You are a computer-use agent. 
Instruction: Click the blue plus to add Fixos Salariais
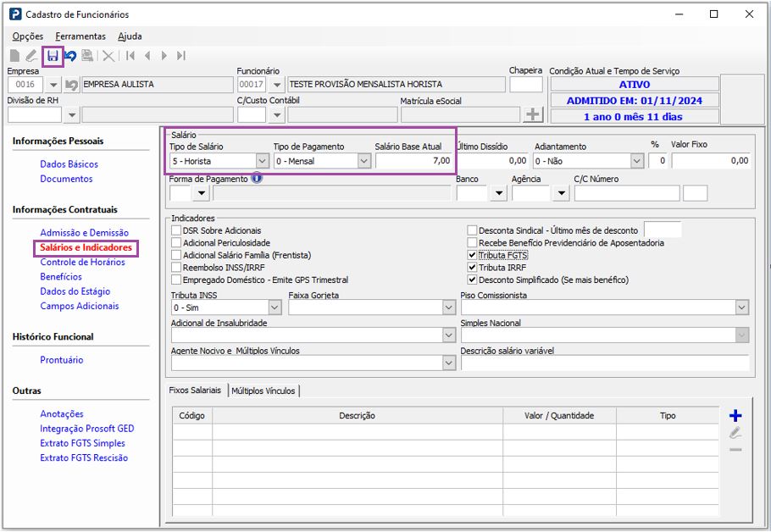click(x=735, y=416)
